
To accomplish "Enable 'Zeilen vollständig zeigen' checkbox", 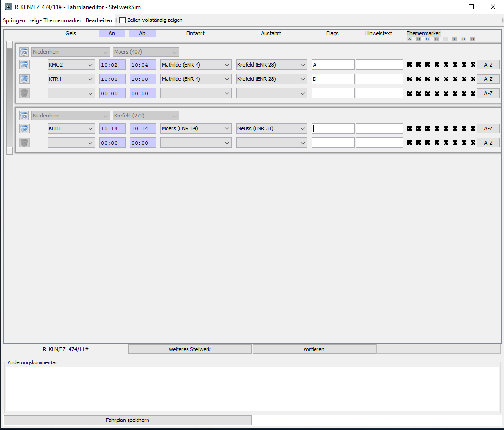I will click(123, 20).
